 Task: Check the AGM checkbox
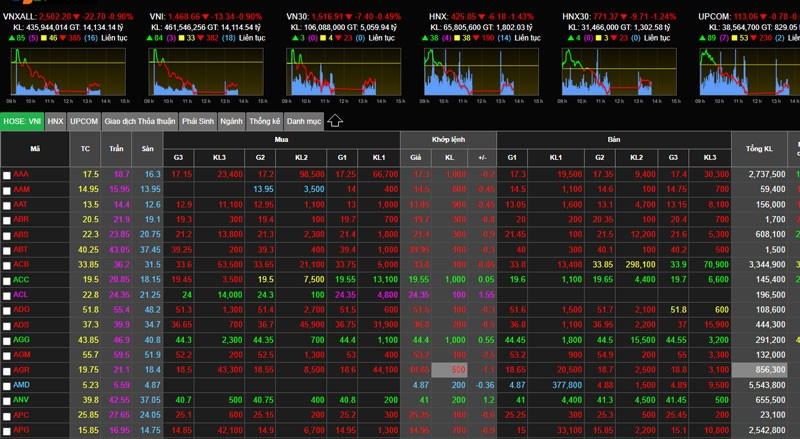pyautogui.click(x=7, y=356)
